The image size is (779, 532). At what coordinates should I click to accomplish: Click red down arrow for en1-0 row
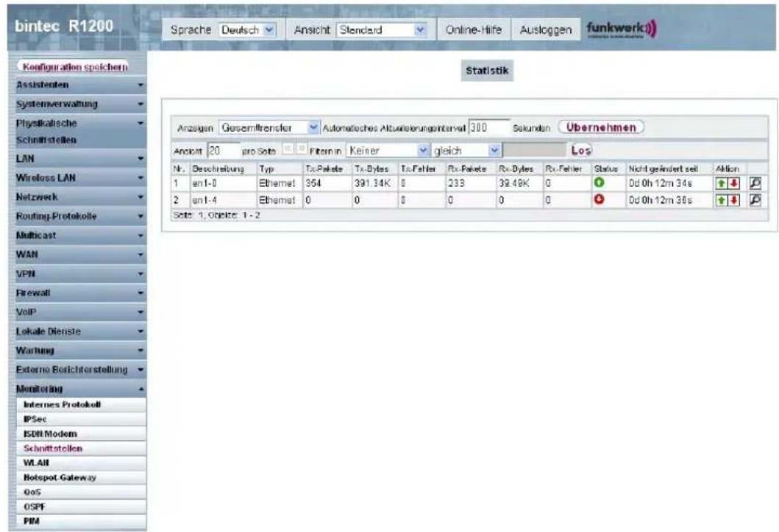click(x=733, y=184)
